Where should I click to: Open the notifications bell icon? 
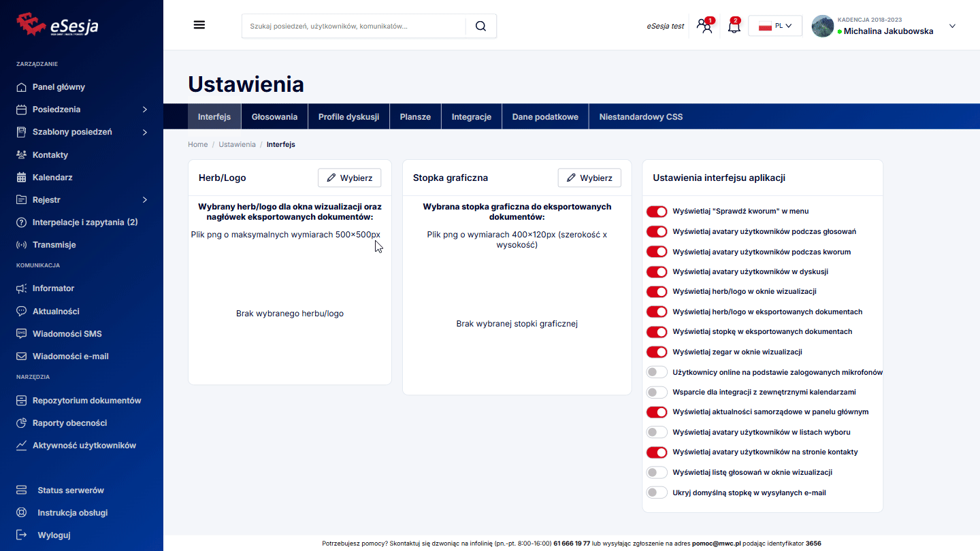(734, 27)
